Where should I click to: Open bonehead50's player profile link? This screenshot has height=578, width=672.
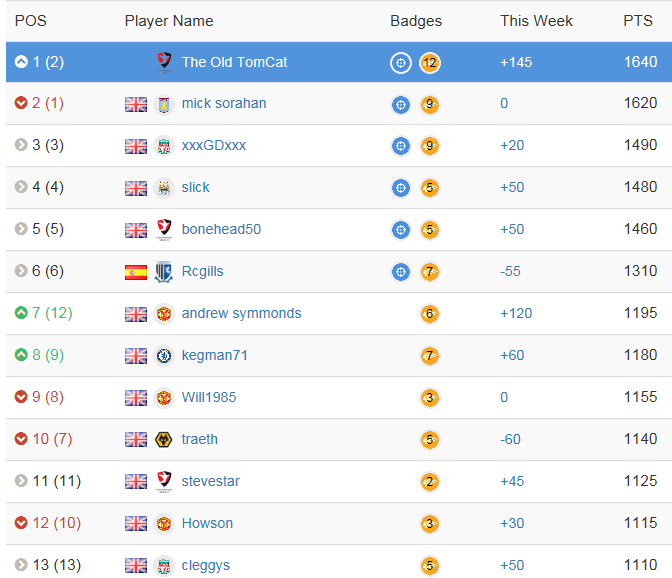point(221,229)
